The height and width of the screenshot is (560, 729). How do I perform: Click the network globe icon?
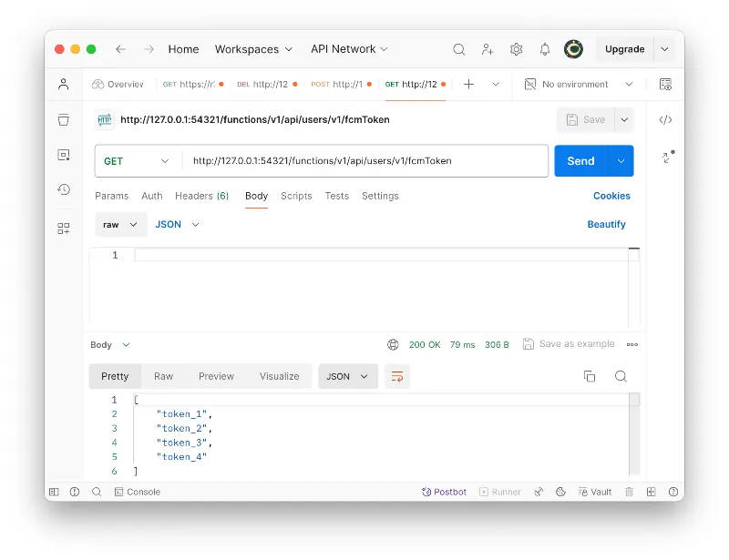pyautogui.click(x=393, y=344)
